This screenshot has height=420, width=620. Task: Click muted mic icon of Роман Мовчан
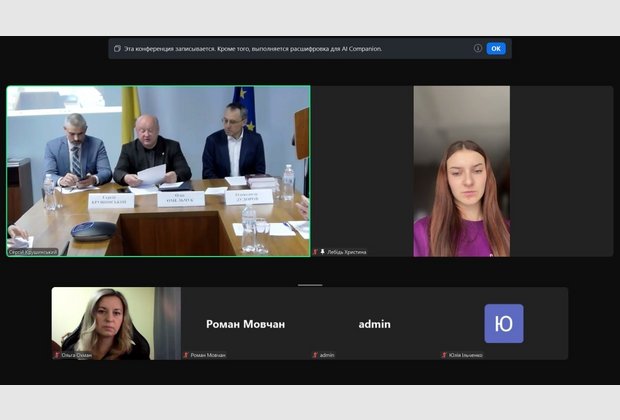pos(186,355)
